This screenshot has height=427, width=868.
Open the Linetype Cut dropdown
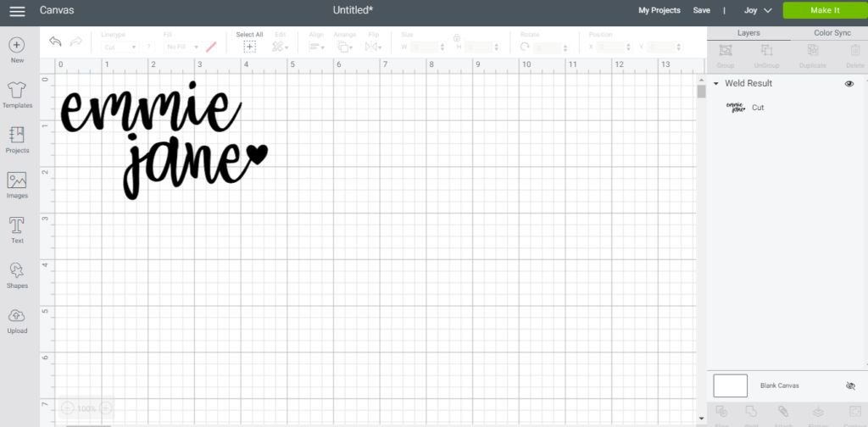pos(120,47)
